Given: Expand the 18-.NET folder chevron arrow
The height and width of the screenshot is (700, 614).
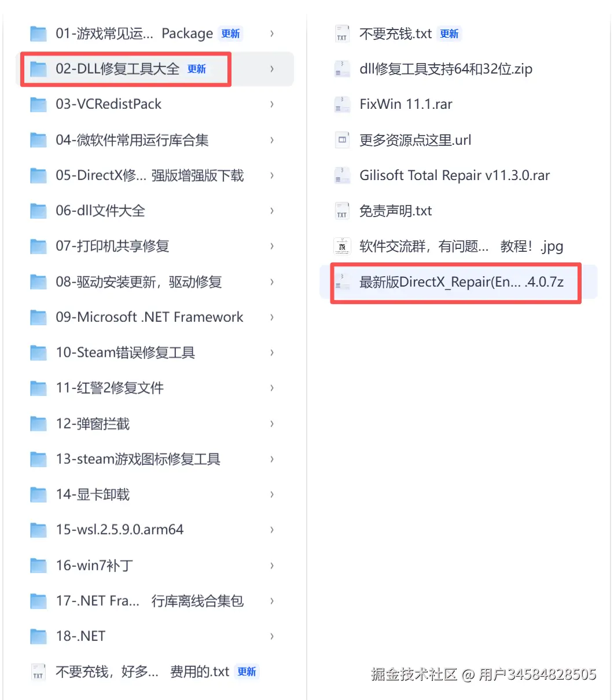Looking at the screenshot, I should click(x=272, y=636).
